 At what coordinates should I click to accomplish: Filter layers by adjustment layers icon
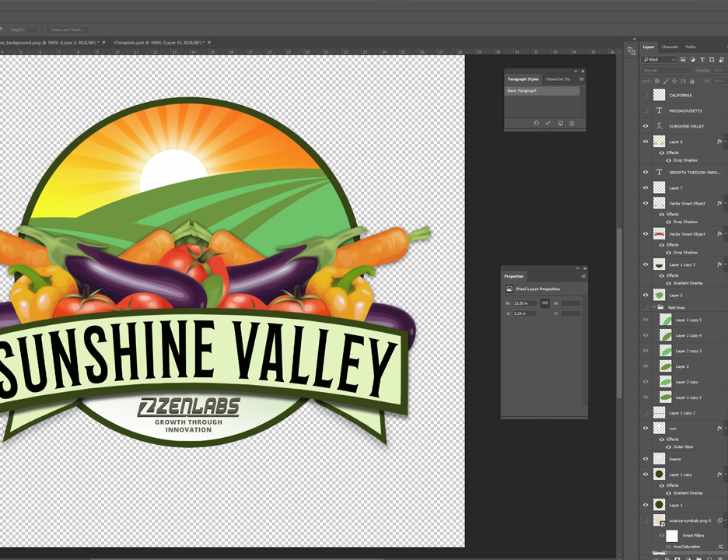click(x=693, y=59)
